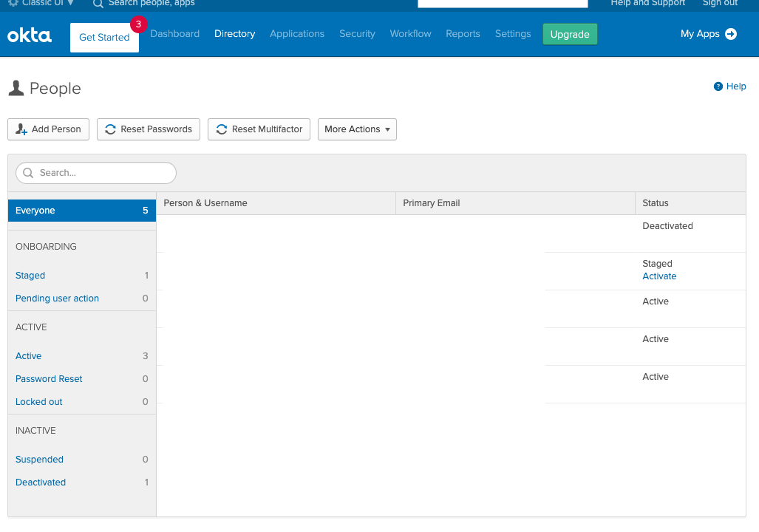
Task: Click into the people Search field
Action: point(96,173)
